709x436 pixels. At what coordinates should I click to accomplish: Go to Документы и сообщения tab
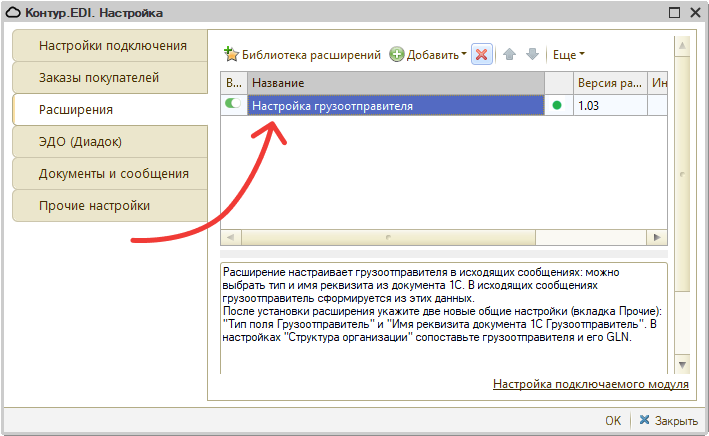pos(113,173)
